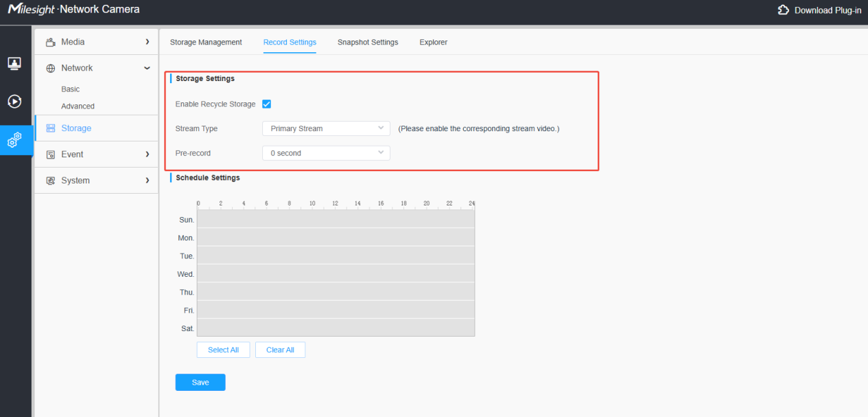
Task: Expand the Media section chevron
Action: pyautogui.click(x=147, y=42)
